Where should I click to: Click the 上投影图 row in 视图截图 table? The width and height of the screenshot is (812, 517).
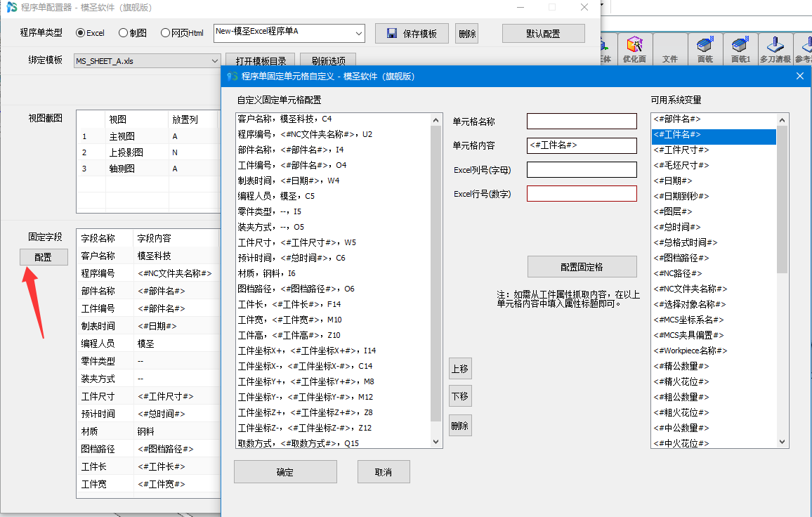(149, 152)
